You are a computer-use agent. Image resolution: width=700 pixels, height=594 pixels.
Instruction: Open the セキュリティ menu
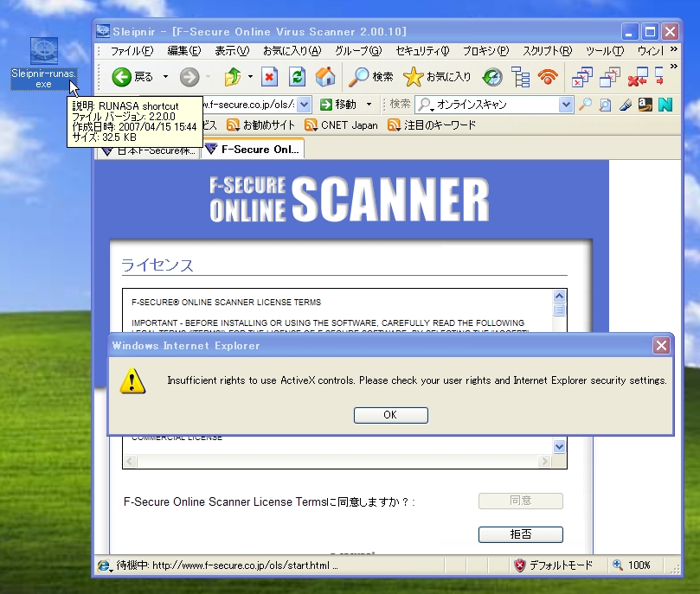coord(423,51)
